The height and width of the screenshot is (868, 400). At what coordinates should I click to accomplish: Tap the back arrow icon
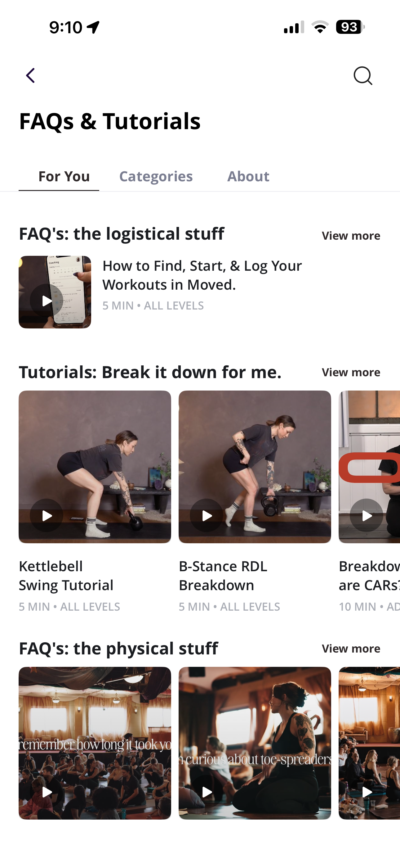(31, 75)
